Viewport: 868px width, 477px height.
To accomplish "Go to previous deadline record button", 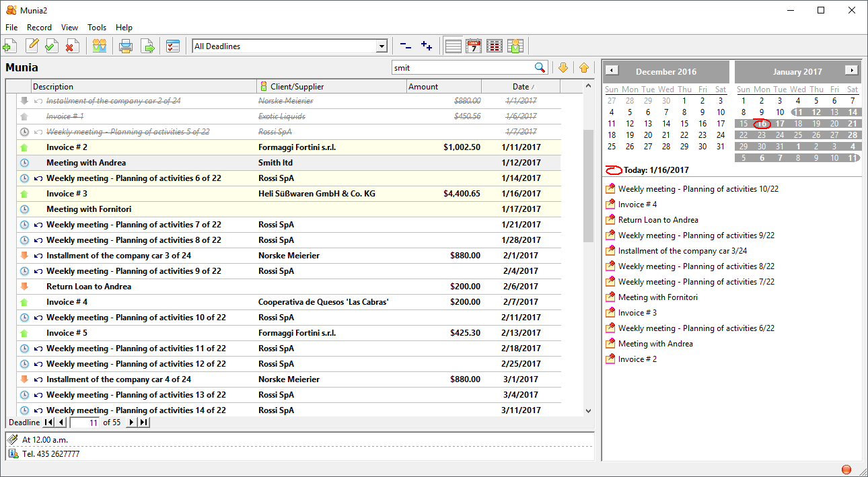I will 61,423.
